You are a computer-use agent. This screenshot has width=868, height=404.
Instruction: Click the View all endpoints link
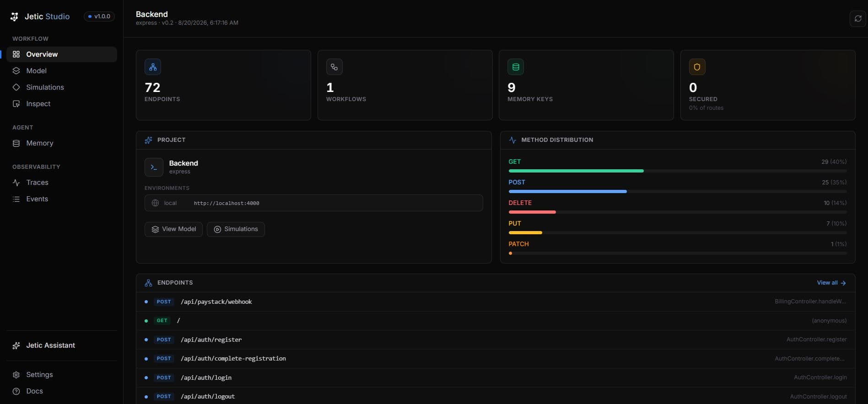(831, 283)
